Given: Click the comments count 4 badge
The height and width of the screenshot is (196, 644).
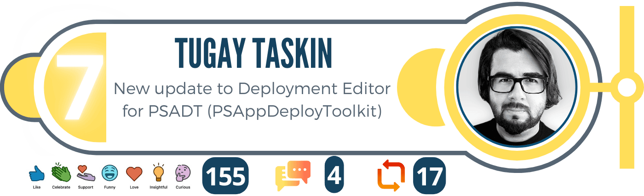Looking at the screenshot, I should tap(334, 175).
